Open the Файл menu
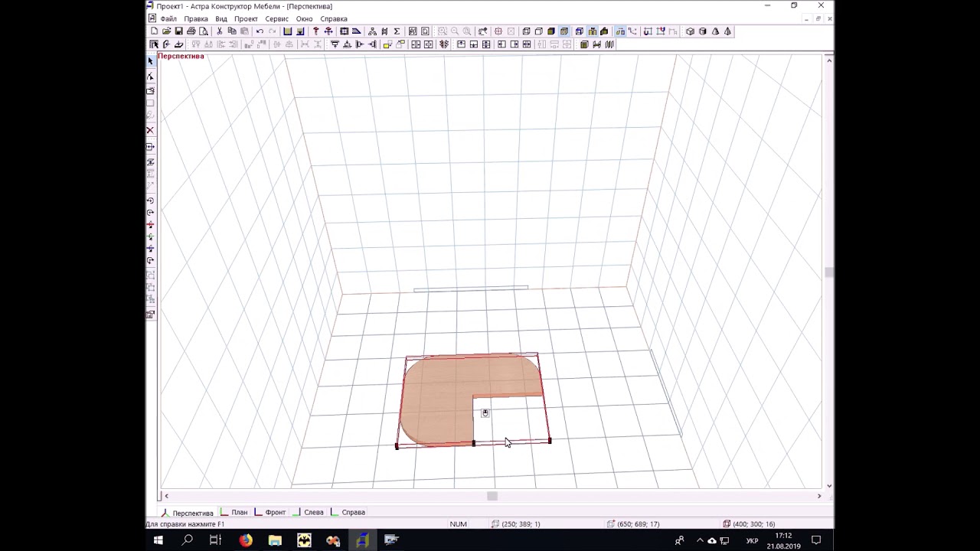The width and height of the screenshot is (980, 551). pos(168,18)
